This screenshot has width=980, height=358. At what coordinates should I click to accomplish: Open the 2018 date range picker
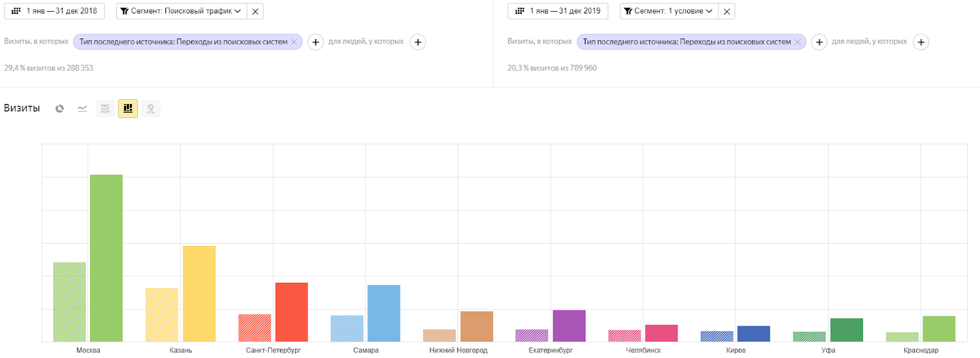[55, 11]
